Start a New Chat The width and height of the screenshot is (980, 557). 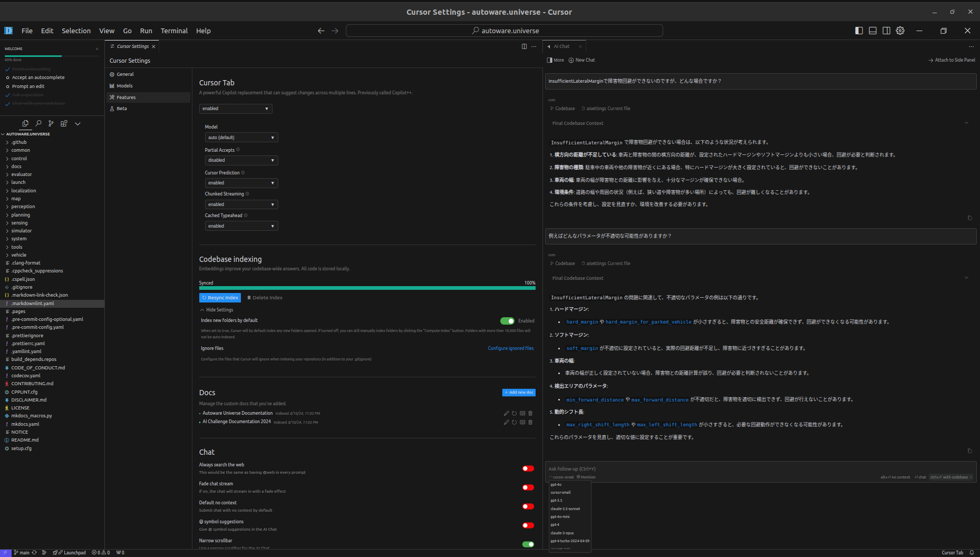[x=581, y=60]
